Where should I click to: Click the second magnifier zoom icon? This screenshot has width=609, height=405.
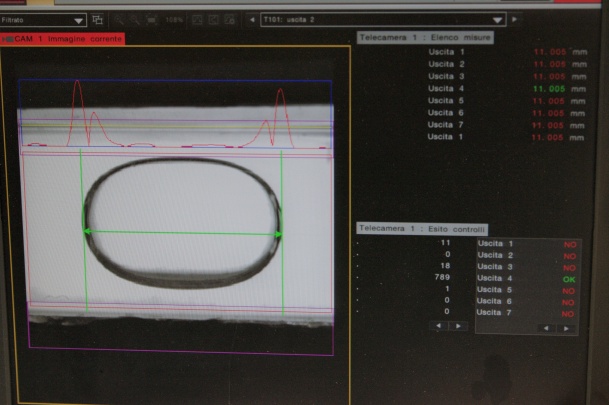[135, 20]
